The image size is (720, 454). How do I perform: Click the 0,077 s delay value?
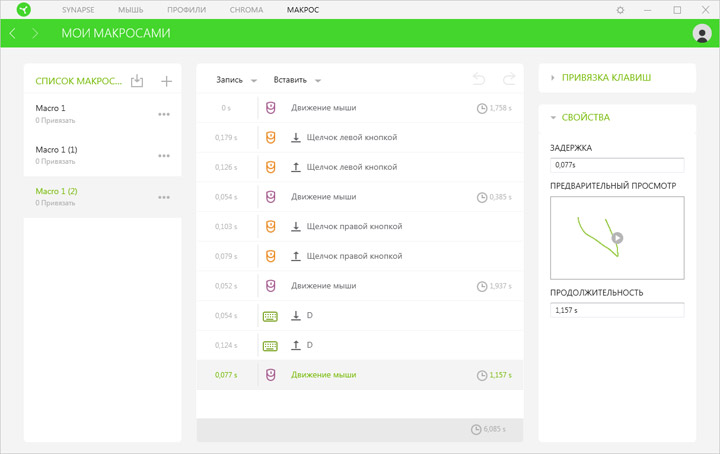pos(226,375)
